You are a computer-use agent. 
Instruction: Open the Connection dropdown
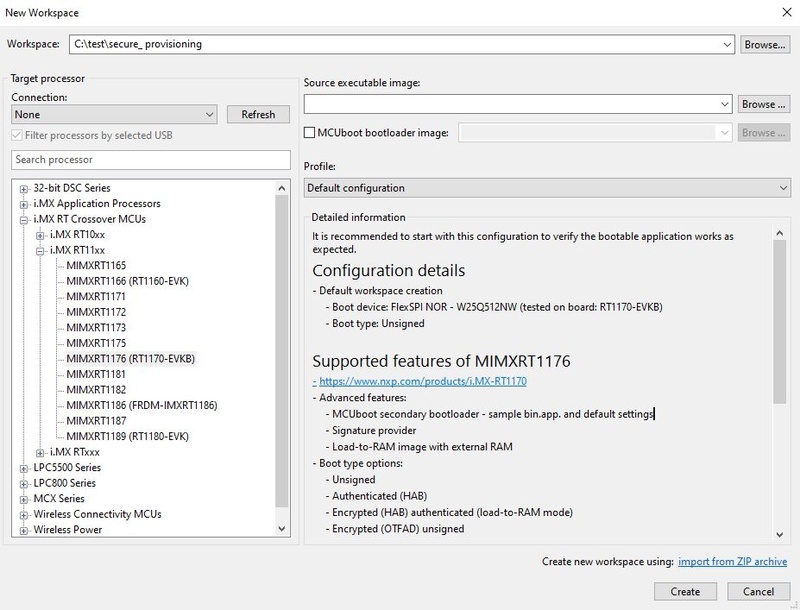tap(113, 115)
